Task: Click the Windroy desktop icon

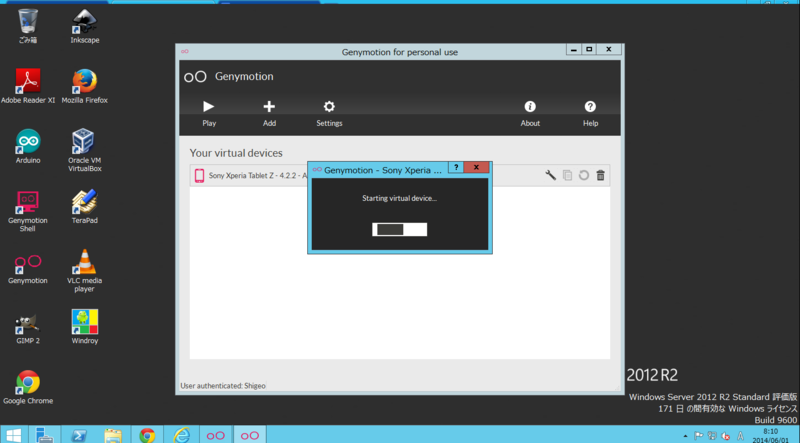Action: coord(85,327)
